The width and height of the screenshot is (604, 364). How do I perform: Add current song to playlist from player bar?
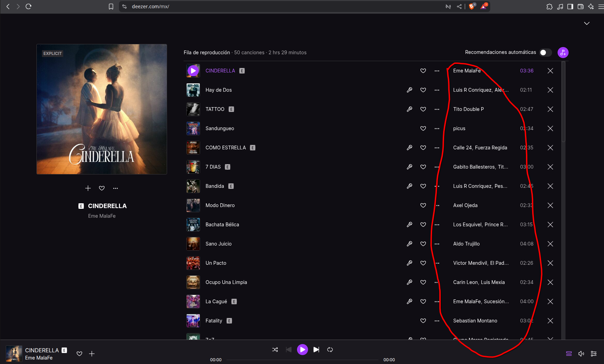[92, 354]
